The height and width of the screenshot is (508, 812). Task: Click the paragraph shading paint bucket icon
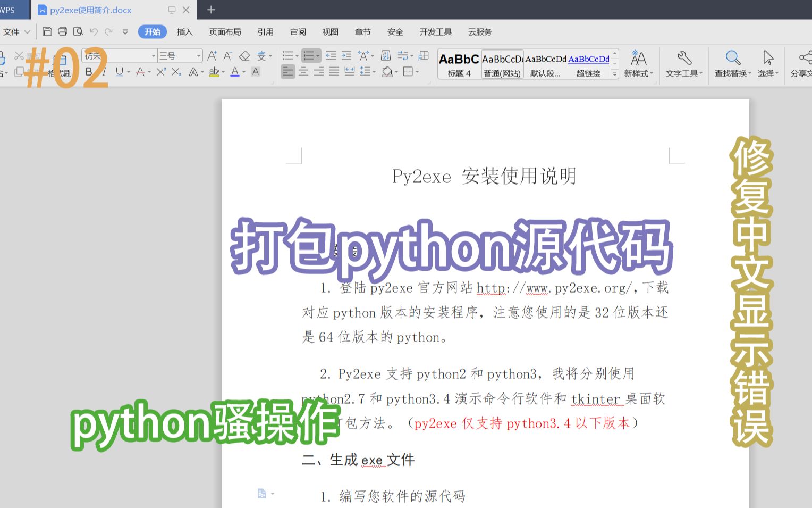[x=387, y=71]
